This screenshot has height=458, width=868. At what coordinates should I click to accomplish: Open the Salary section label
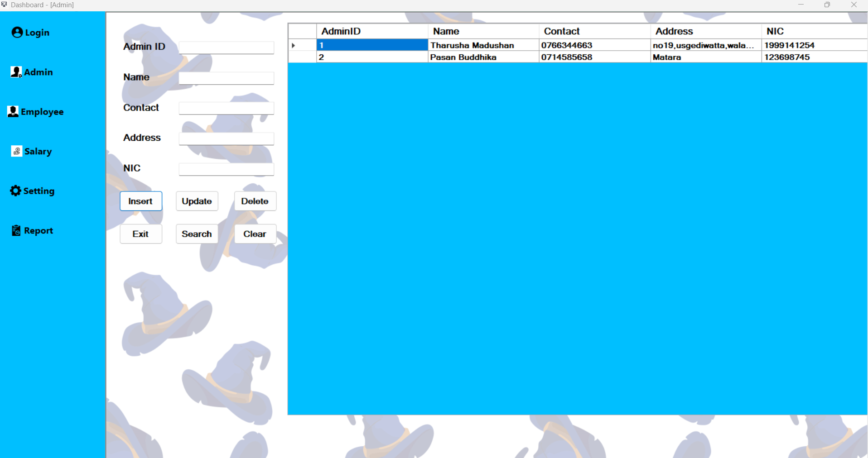(x=38, y=151)
